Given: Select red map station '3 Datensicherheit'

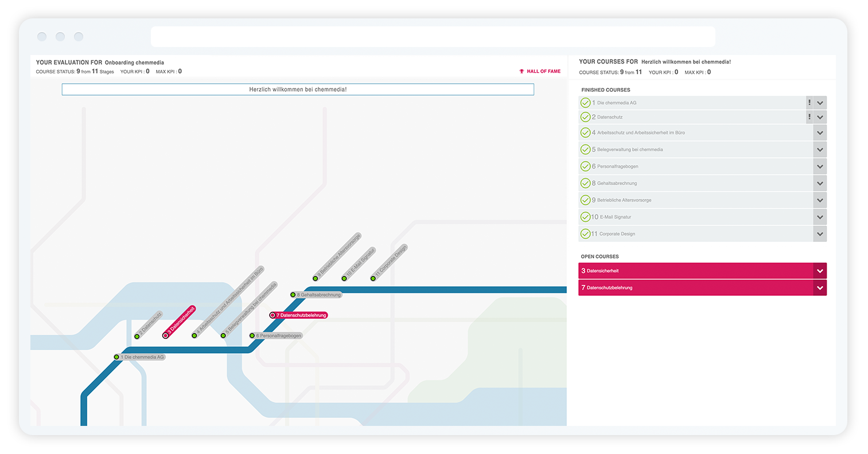Looking at the screenshot, I should coord(180,322).
